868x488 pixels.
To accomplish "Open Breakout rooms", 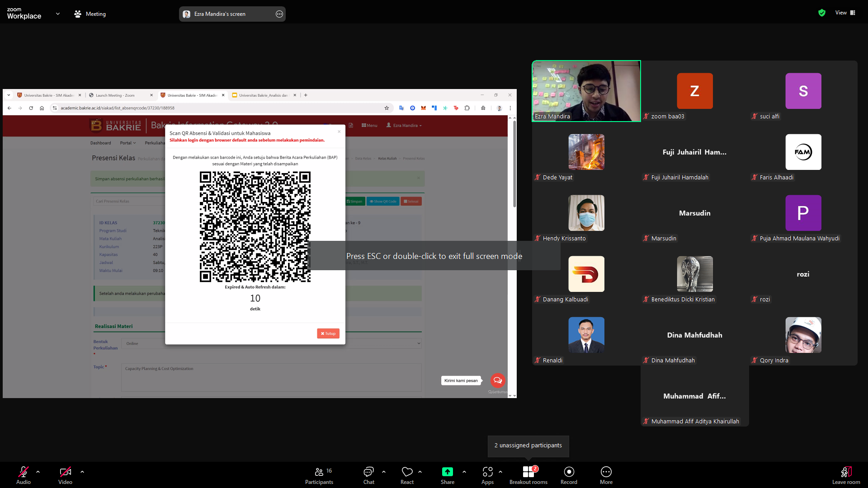I will [528, 475].
